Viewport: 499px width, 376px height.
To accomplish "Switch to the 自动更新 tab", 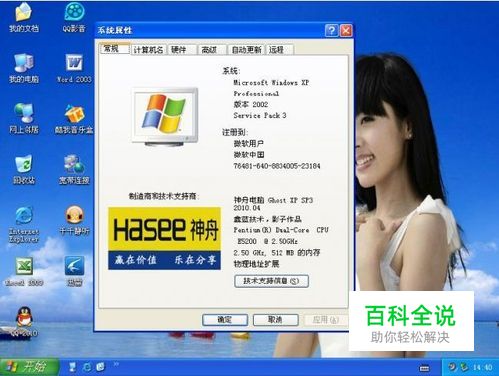I will 246,50.
